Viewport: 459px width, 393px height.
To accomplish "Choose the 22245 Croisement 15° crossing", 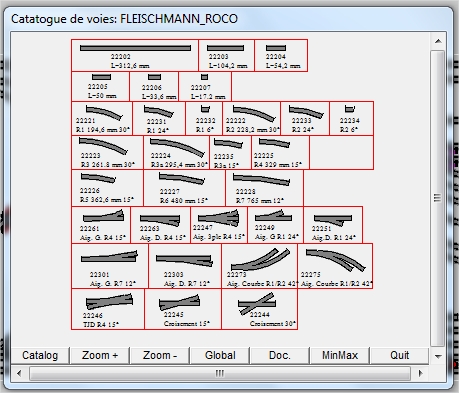I will coord(183,309).
